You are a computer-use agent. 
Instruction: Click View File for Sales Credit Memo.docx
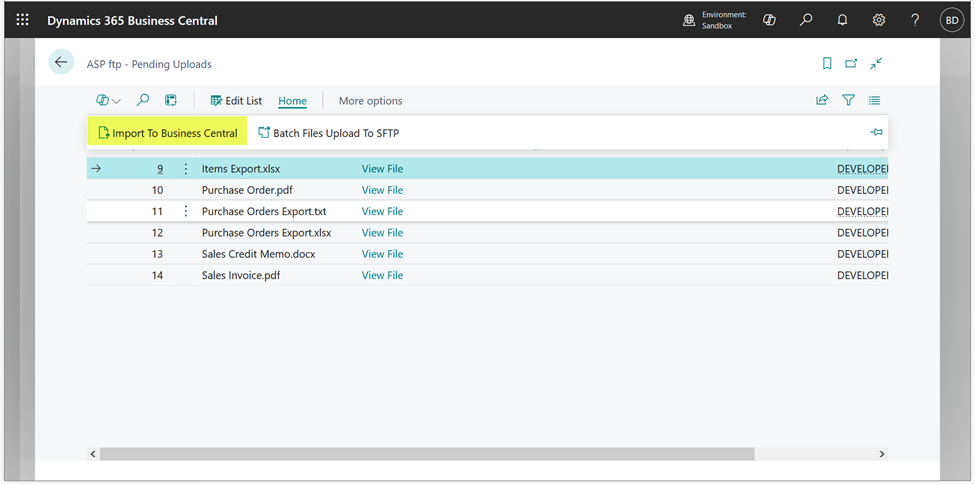[x=382, y=254]
